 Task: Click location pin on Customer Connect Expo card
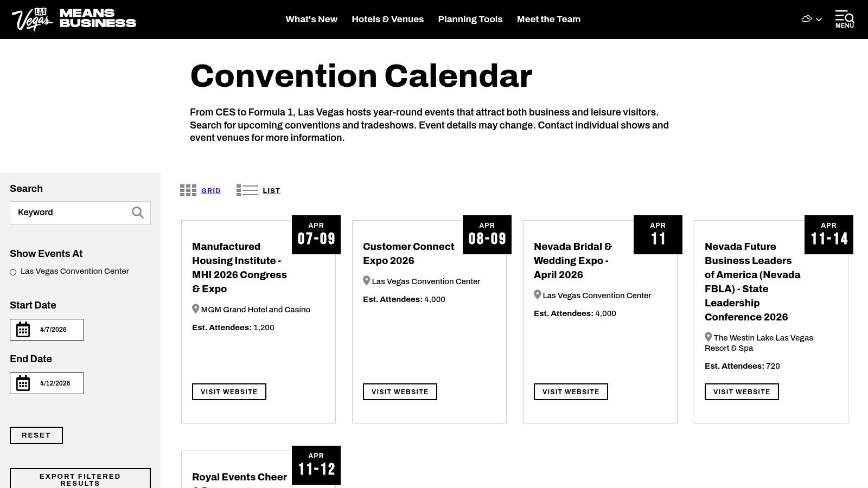pyautogui.click(x=366, y=280)
